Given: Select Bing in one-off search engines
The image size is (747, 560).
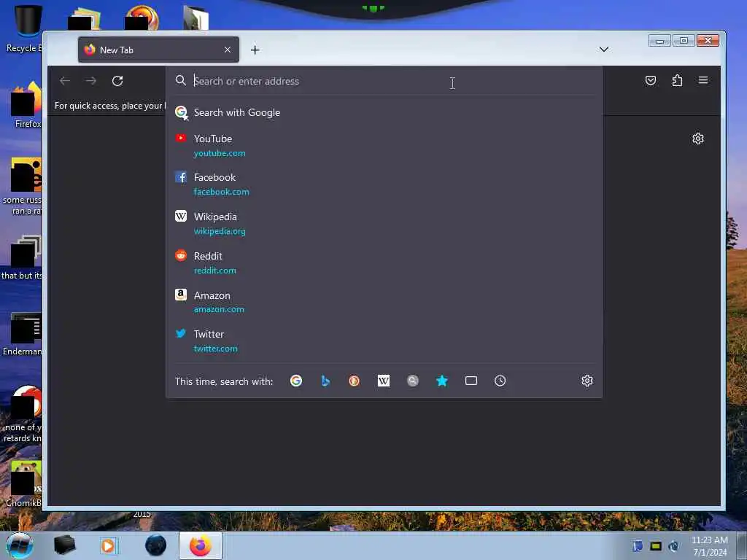Looking at the screenshot, I should pos(325,381).
